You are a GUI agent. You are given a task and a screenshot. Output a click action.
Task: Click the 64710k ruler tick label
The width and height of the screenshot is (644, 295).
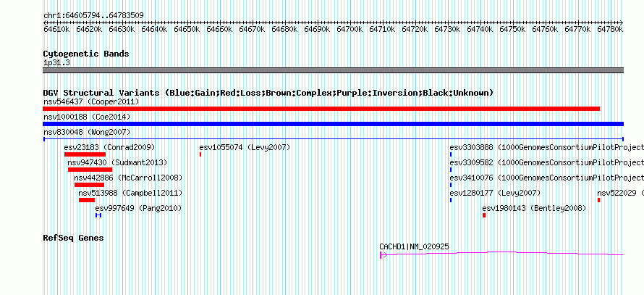[x=382, y=29]
